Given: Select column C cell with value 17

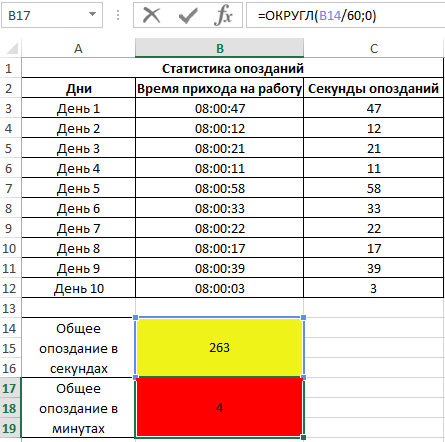Looking at the screenshot, I should pos(374,248).
